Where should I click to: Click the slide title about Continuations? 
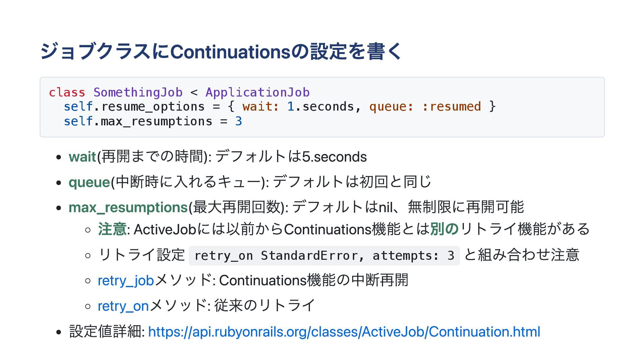pyautogui.click(x=221, y=51)
